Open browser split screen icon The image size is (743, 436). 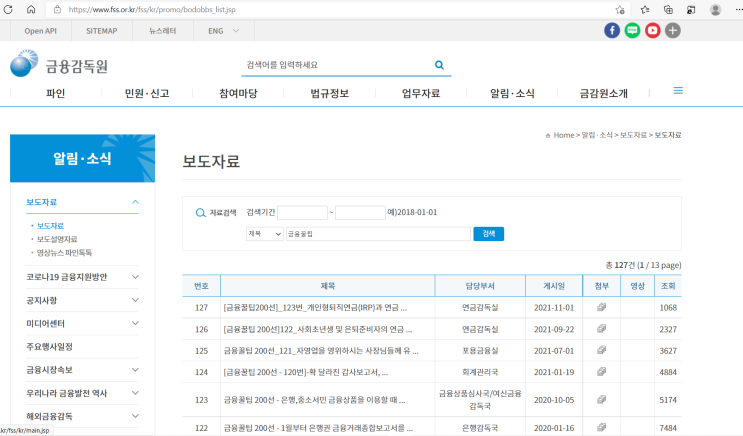(x=691, y=9)
